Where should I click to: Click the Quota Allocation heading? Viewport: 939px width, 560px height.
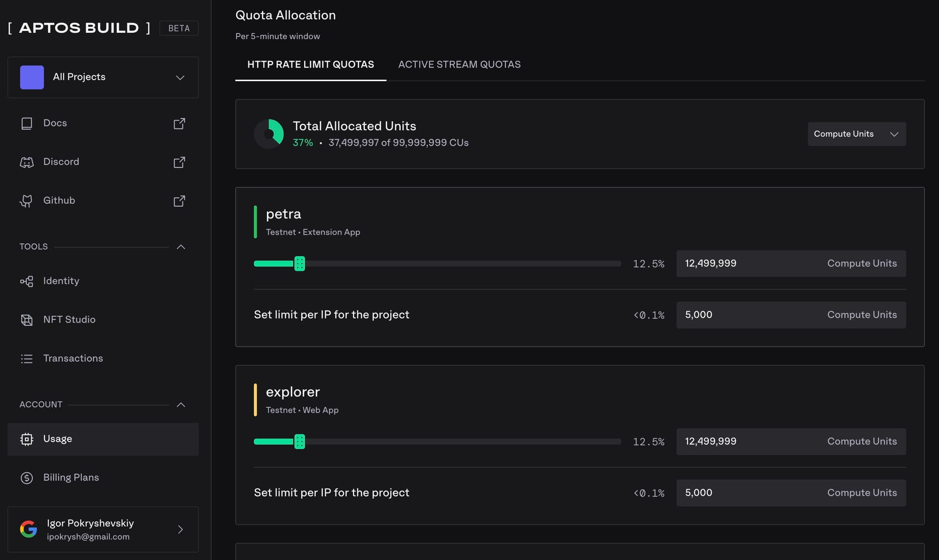point(286,15)
